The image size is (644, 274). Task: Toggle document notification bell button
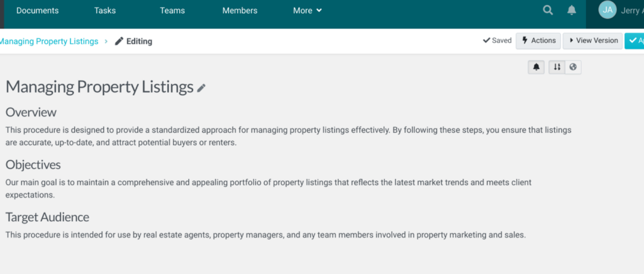(x=536, y=67)
